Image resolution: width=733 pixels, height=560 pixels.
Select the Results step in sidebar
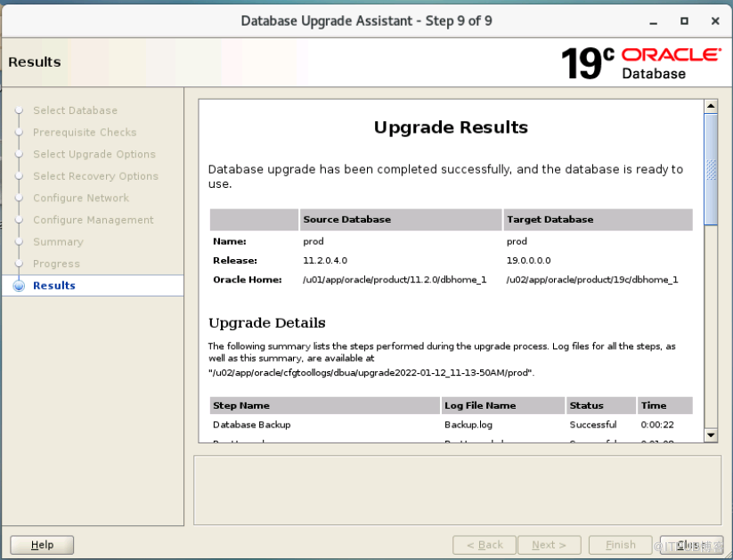[54, 286]
